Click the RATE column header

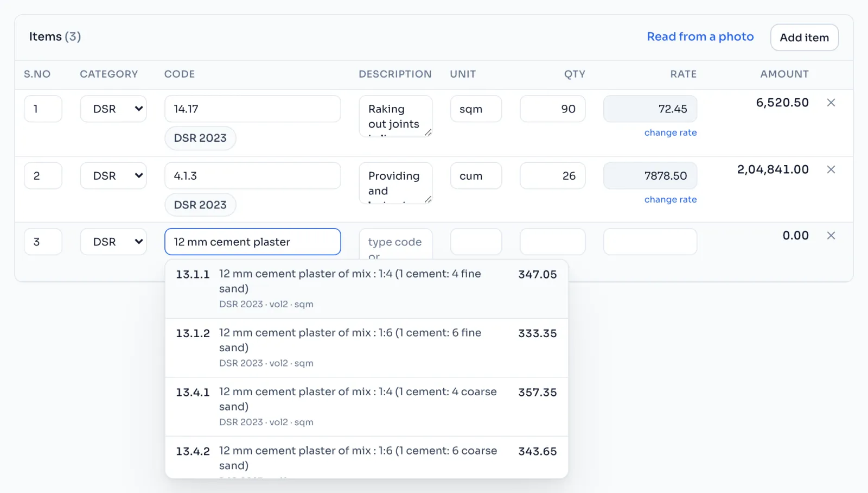click(x=683, y=74)
